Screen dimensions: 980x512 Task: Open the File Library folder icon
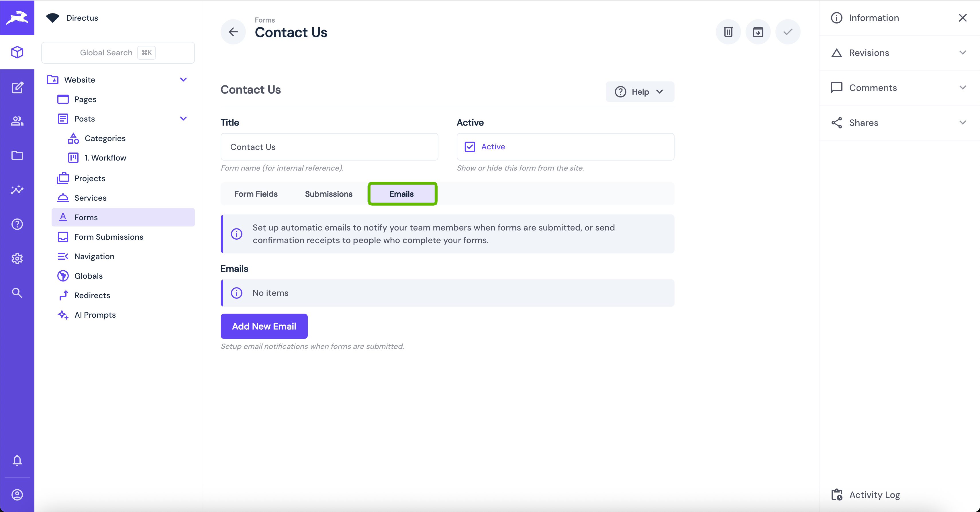tap(17, 155)
